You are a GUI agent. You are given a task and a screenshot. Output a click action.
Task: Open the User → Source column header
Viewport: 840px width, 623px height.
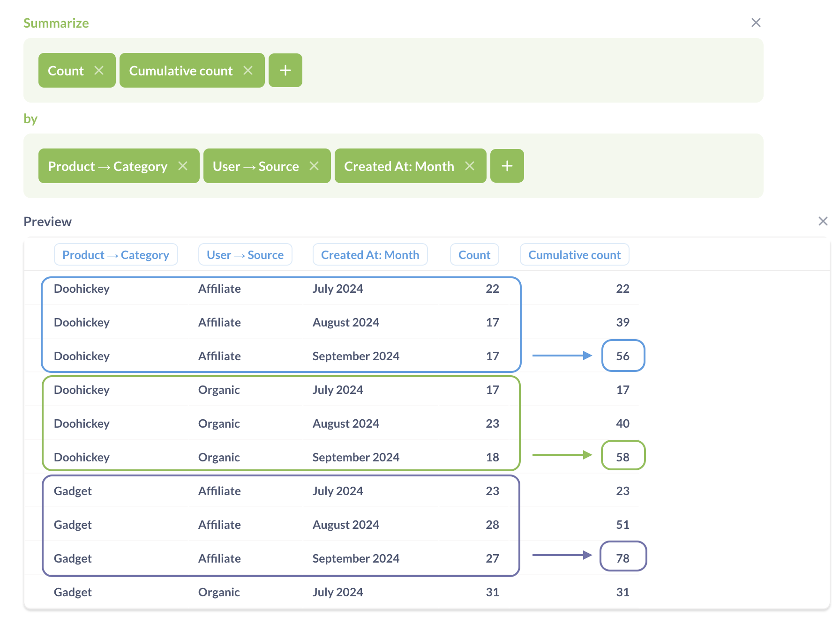pyautogui.click(x=245, y=254)
